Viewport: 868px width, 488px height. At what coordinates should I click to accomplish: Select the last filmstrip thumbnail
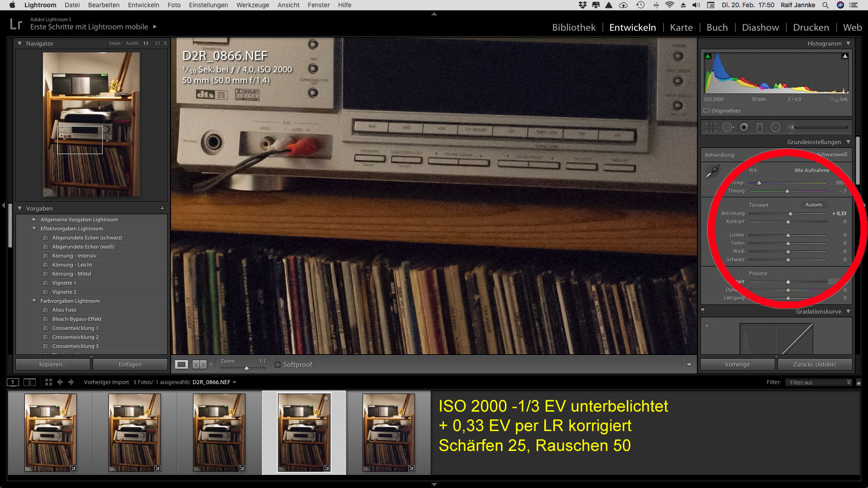tap(389, 432)
